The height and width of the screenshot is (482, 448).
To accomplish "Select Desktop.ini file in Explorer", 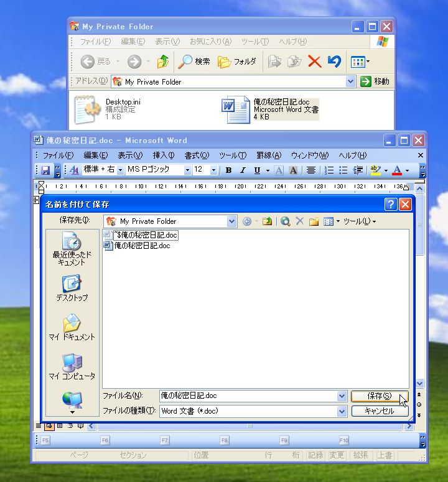I will pyautogui.click(x=108, y=109).
